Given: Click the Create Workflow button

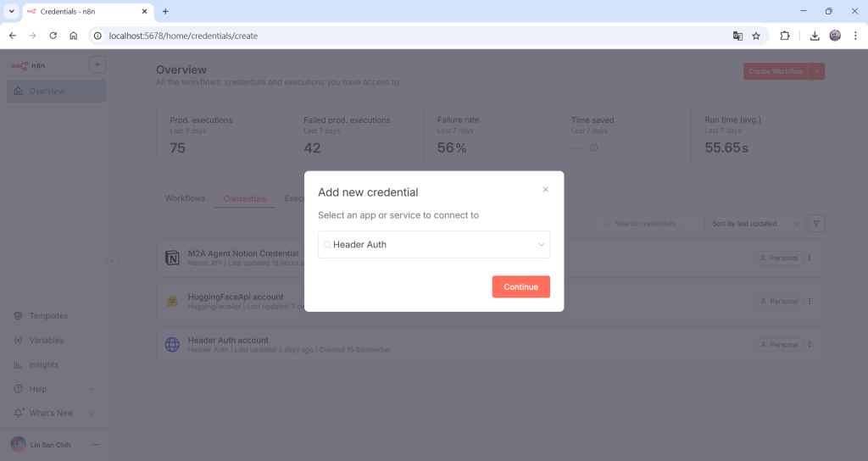Looking at the screenshot, I should click(776, 71).
